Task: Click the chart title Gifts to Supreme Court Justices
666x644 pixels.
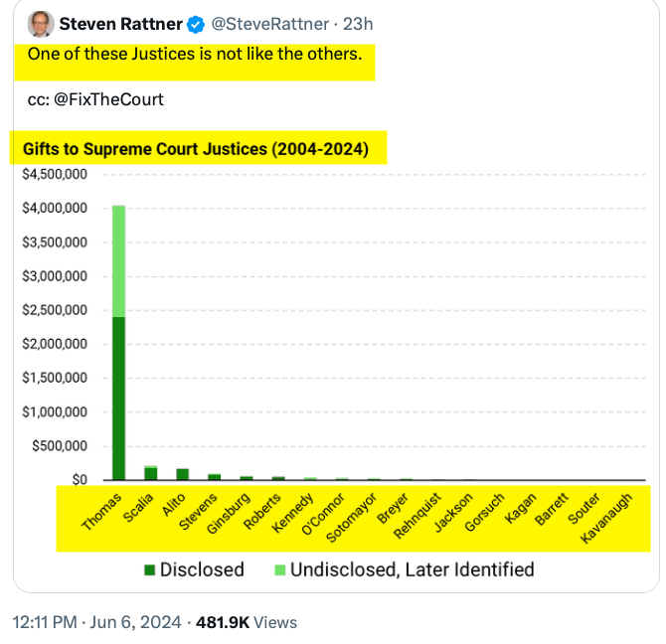Action: pos(196,151)
